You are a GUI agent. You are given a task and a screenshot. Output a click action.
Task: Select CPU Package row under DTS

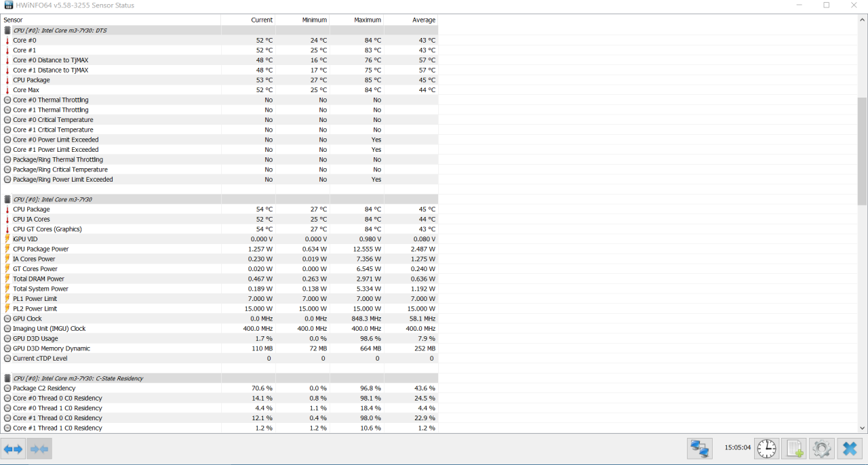219,80
